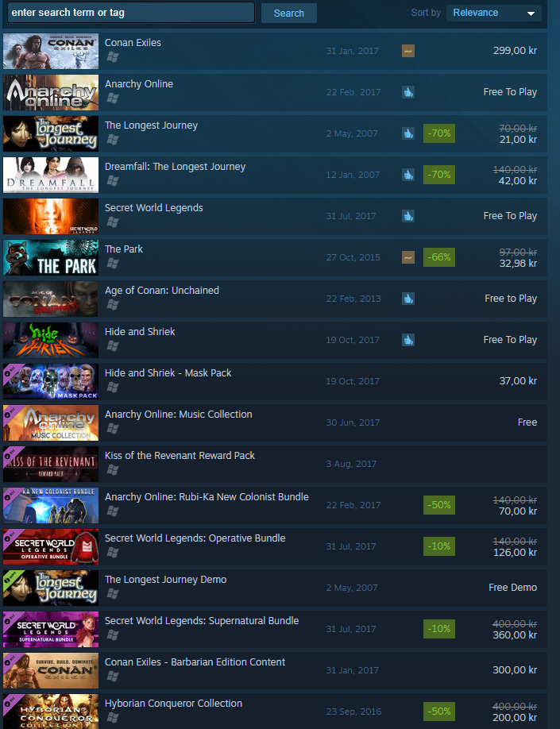Open the Sort by Relevance dropdown
The image size is (560, 729).
point(493,13)
